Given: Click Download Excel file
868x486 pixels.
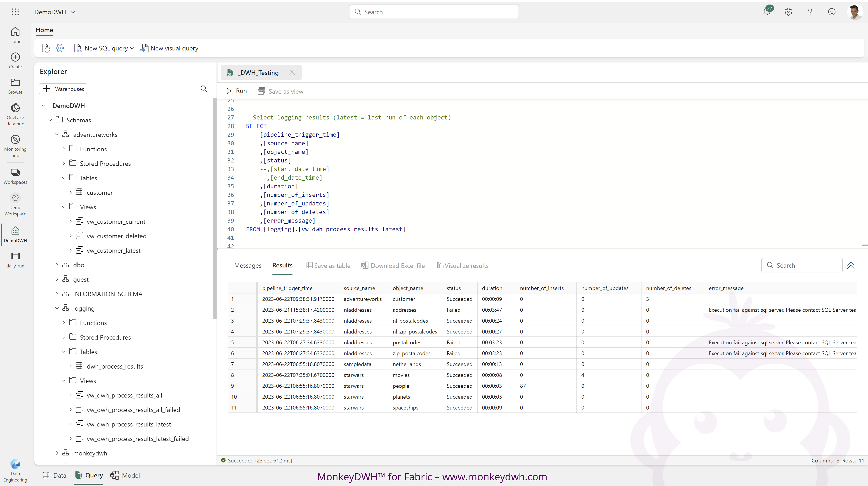Looking at the screenshot, I should pos(393,265).
